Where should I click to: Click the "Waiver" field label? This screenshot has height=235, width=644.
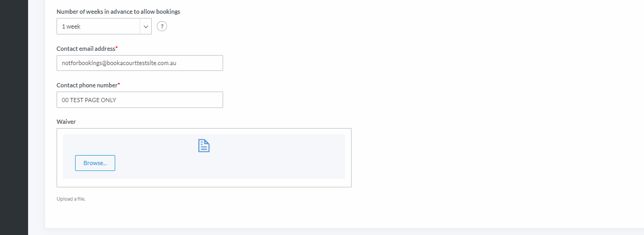click(x=66, y=122)
